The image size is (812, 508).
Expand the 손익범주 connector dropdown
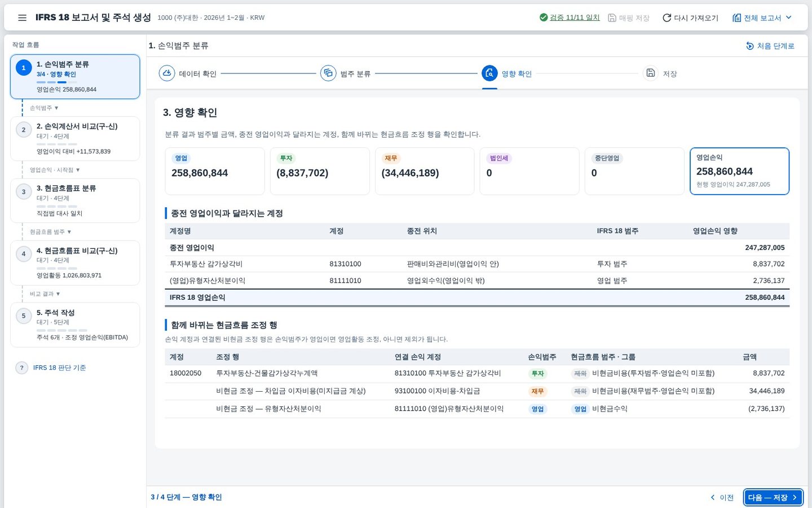(44, 108)
